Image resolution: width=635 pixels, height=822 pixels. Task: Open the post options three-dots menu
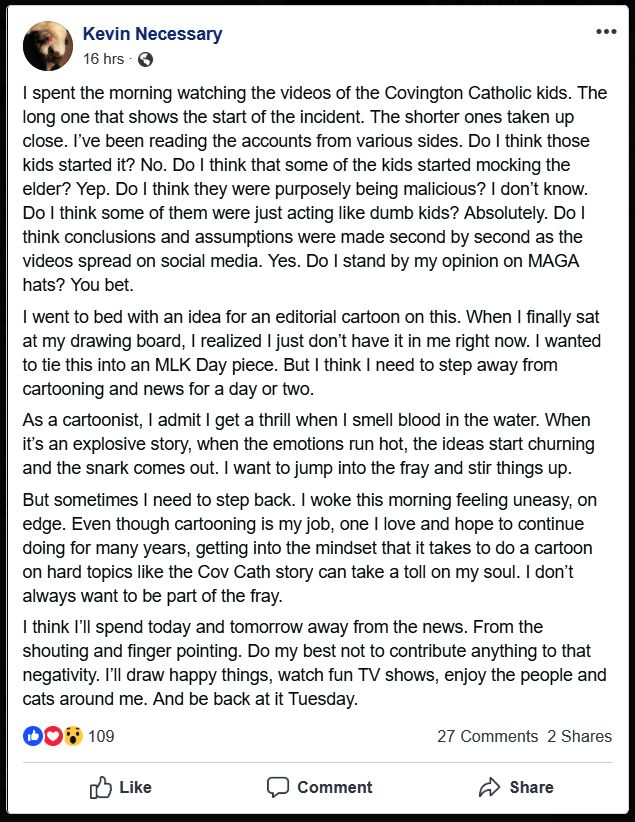(x=606, y=32)
